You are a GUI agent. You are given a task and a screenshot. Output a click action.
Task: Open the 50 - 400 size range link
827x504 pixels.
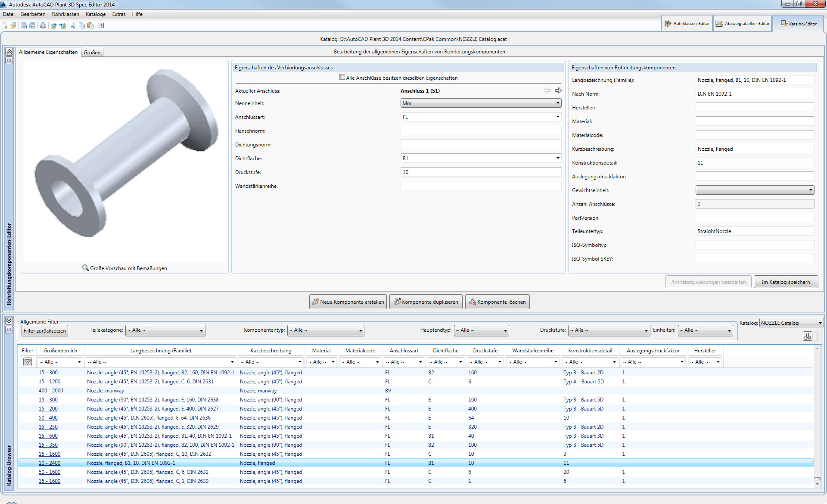(x=48, y=418)
